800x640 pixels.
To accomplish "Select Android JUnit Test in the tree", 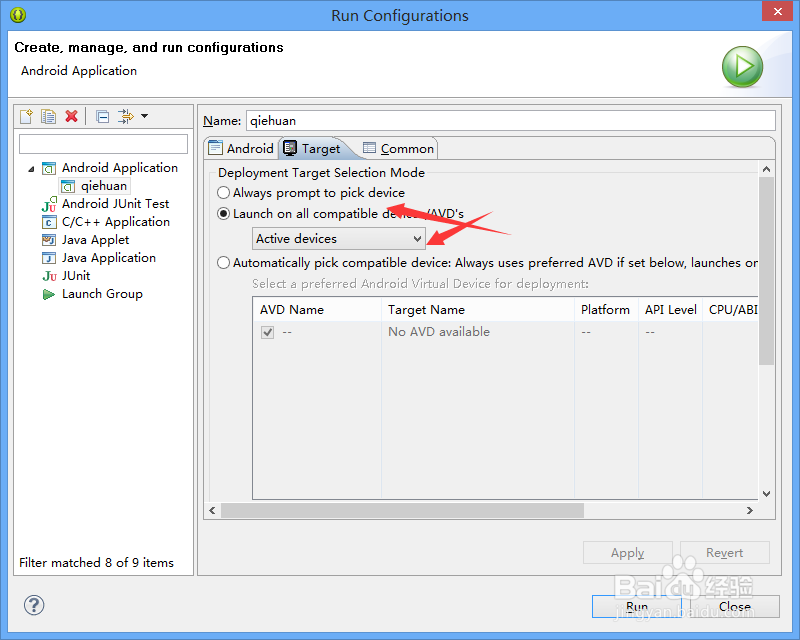I will point(115,204).
